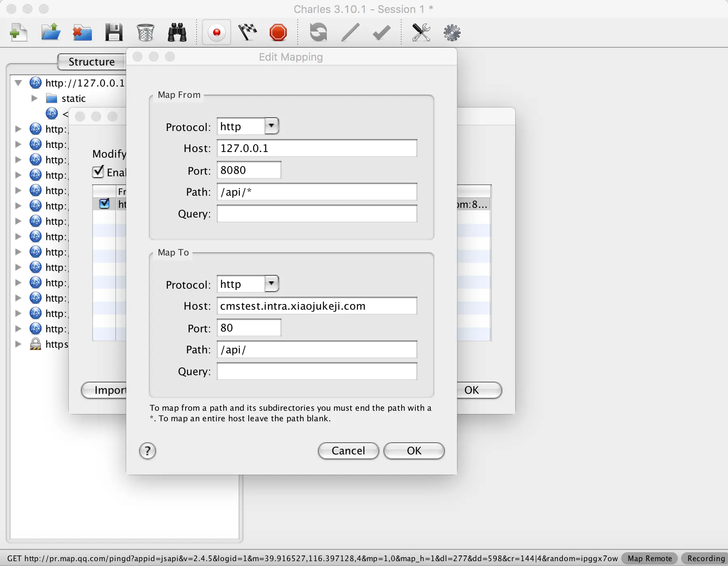The width and height of the screenshot is (728, 566).
Task: Toggle breakpoints with red stop sign icon
Action: click(x=278, y=32)
